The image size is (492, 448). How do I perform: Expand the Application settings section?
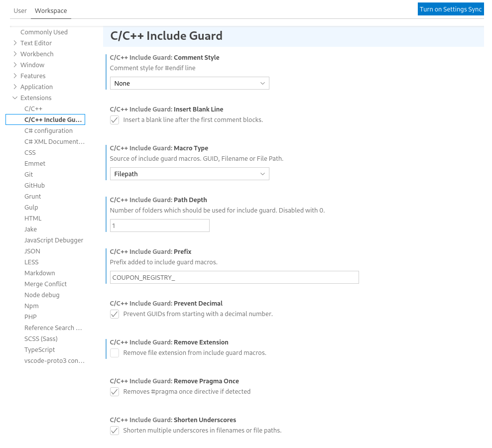pyautogui.click(x=36, y=87)
